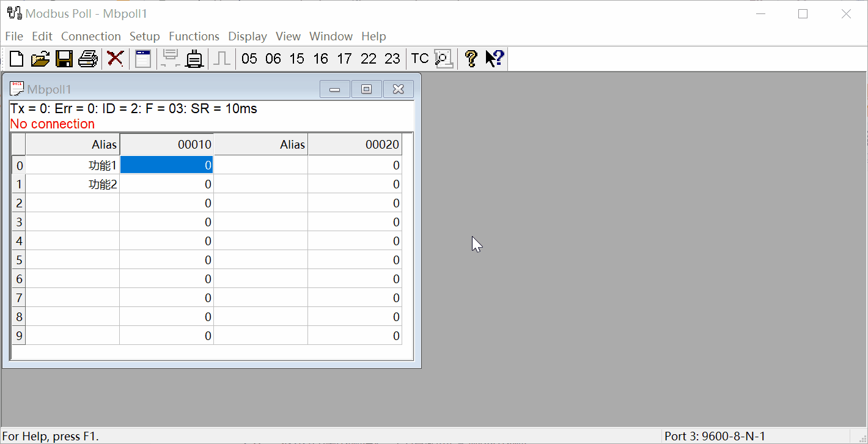Image resolution: width=868 pixels, height=444 pixels.
Task: Select second alias cell in row 2
Action: [x=261, y=203]
